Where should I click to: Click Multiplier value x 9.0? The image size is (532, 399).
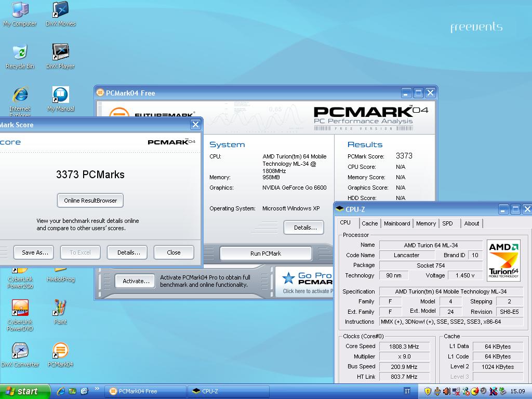point(404,356)
